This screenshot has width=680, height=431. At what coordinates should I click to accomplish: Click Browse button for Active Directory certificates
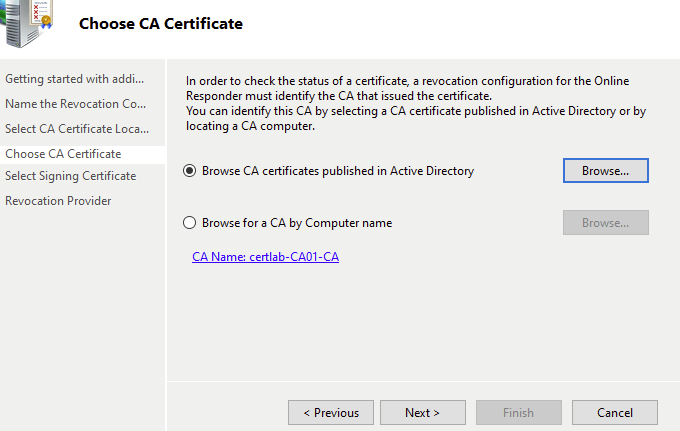tap(605, 171)
